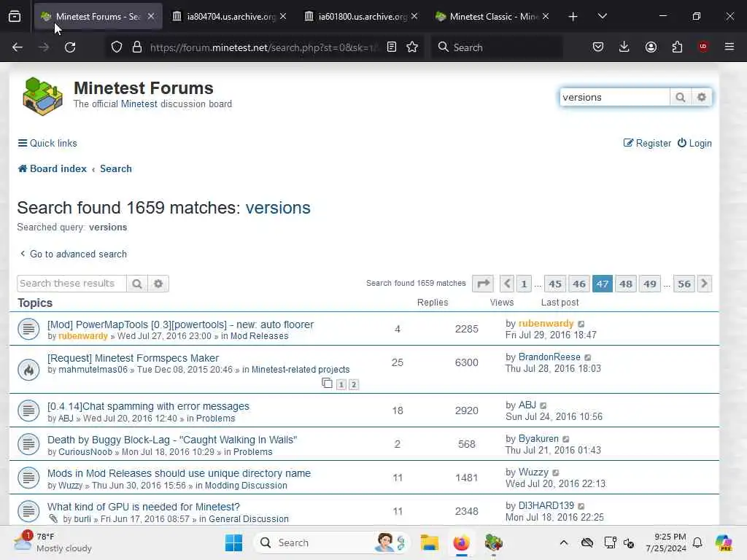The image size is (747, 560).
Task: Go to next results page arrow
Action: point(704,284)
